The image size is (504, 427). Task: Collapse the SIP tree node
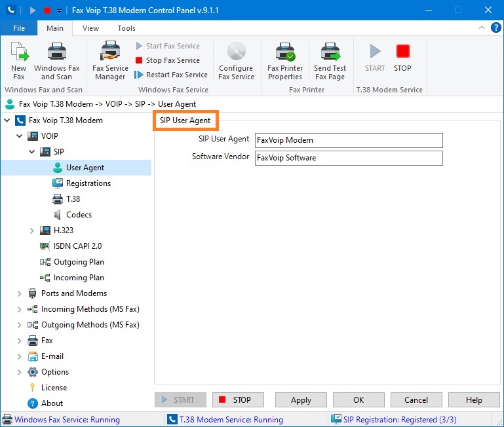tap(32, 152)
